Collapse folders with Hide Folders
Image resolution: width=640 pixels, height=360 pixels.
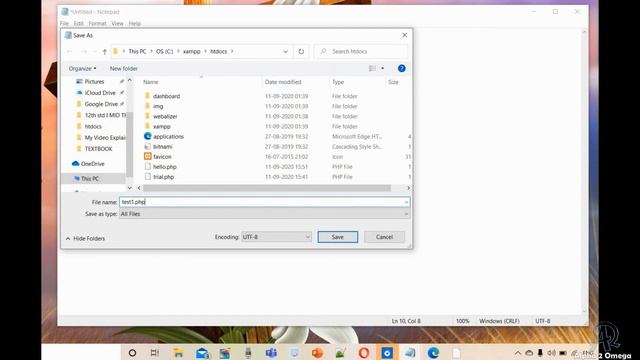click(85, 238)
